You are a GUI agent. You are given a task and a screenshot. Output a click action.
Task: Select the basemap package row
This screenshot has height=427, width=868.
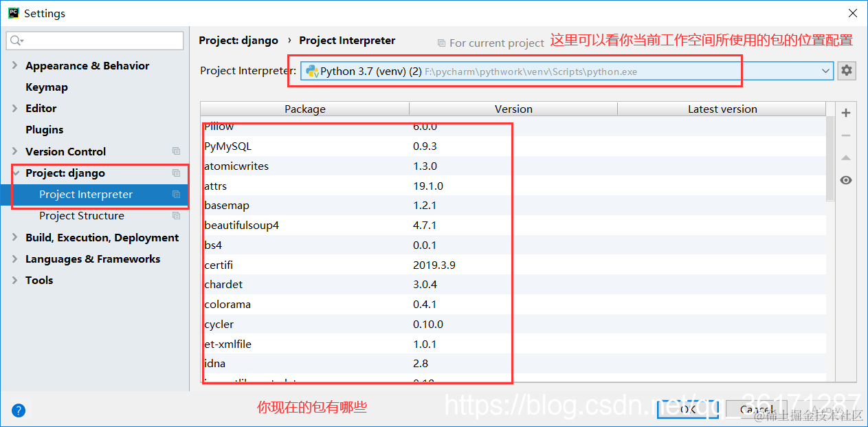(513, 206)
